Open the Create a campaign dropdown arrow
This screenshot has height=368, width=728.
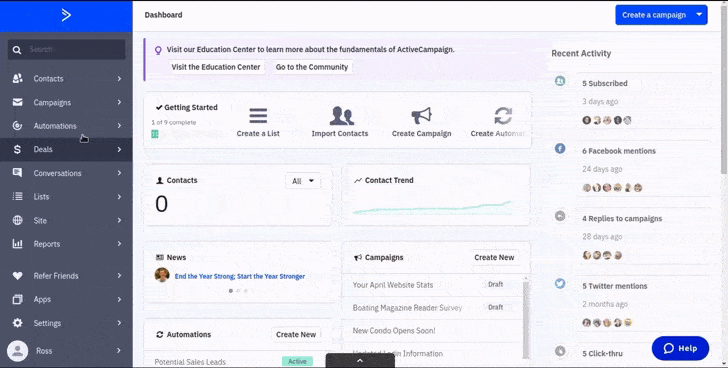(699, 15)
